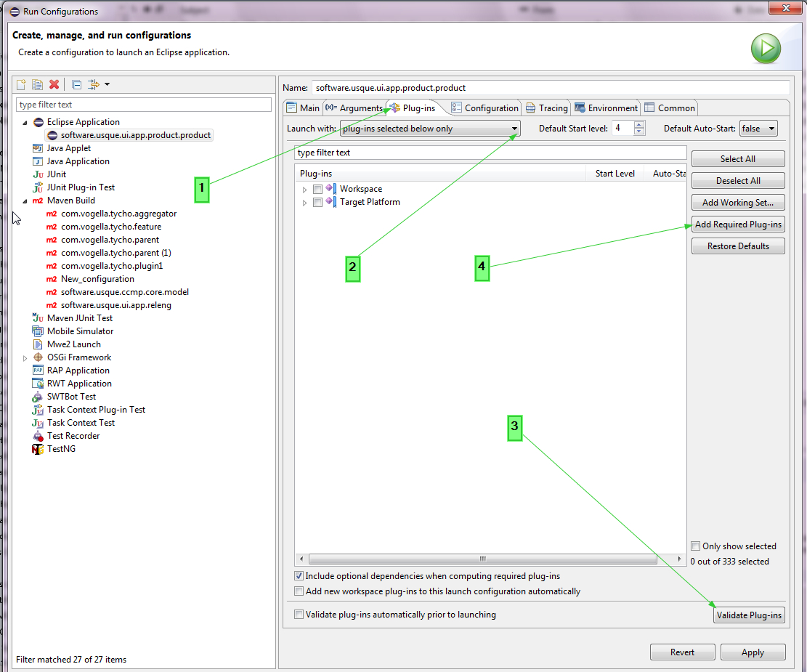Click the Maven Build m2 icon
Viewport: 807px width, 672px height.
click(x=38, y=201)
